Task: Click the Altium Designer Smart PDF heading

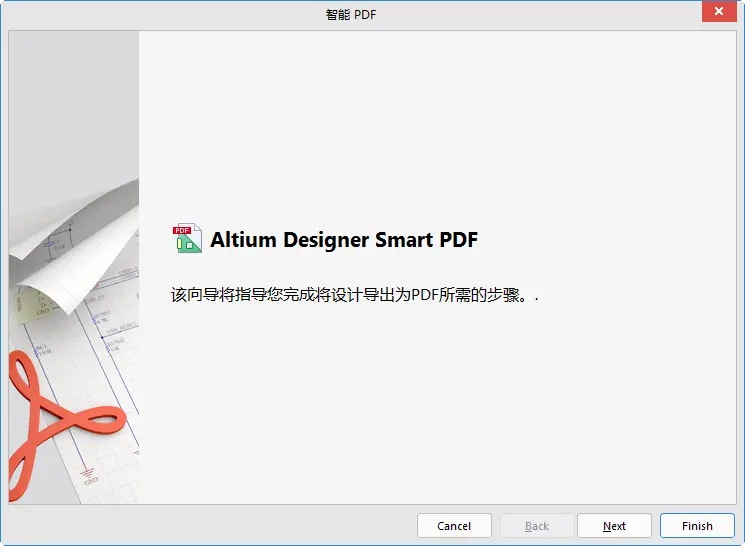Action: 344,239
